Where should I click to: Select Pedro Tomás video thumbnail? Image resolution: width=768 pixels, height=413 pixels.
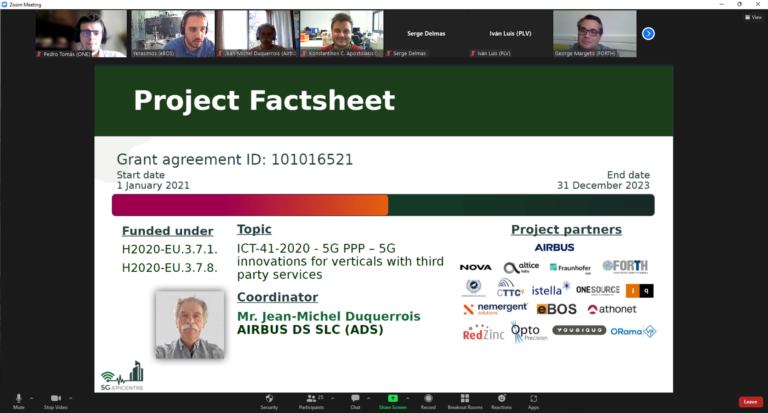[81, 33]
